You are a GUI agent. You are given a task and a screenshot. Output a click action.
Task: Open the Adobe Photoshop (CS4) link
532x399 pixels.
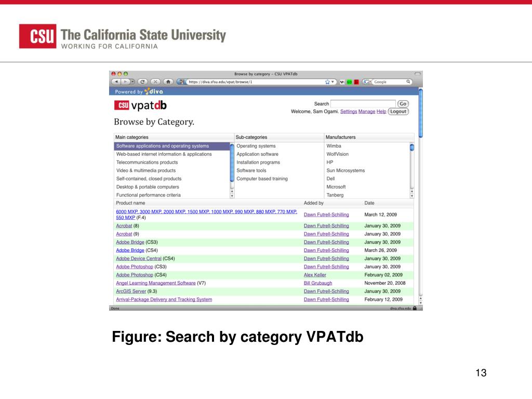tap(135, 275)
